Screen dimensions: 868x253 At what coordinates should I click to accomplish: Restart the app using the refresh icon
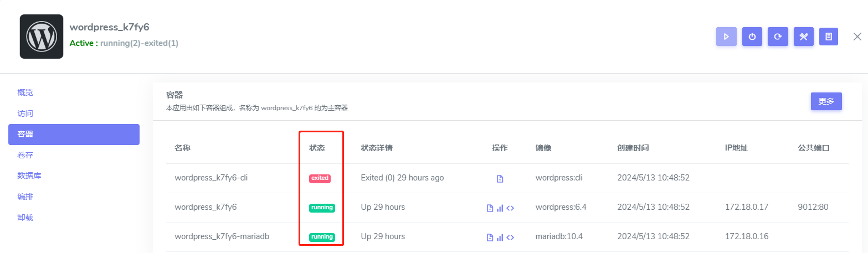(x=778, y=37)
